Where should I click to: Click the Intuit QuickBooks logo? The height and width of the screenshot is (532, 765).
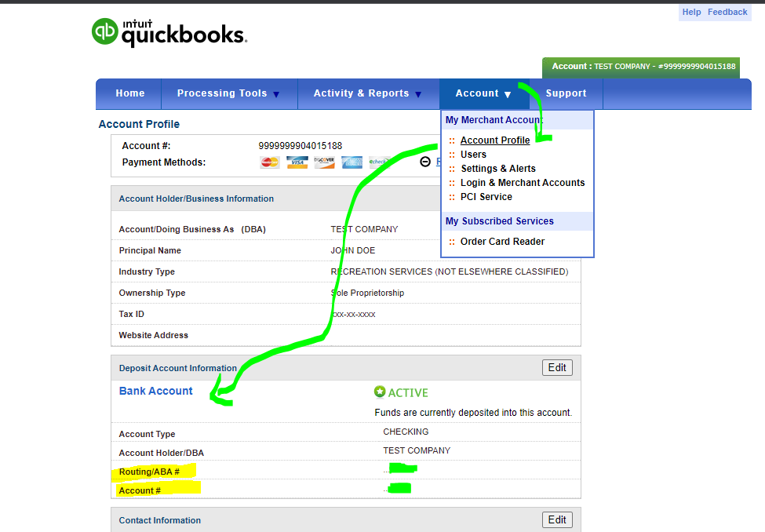tap(169, 33)
